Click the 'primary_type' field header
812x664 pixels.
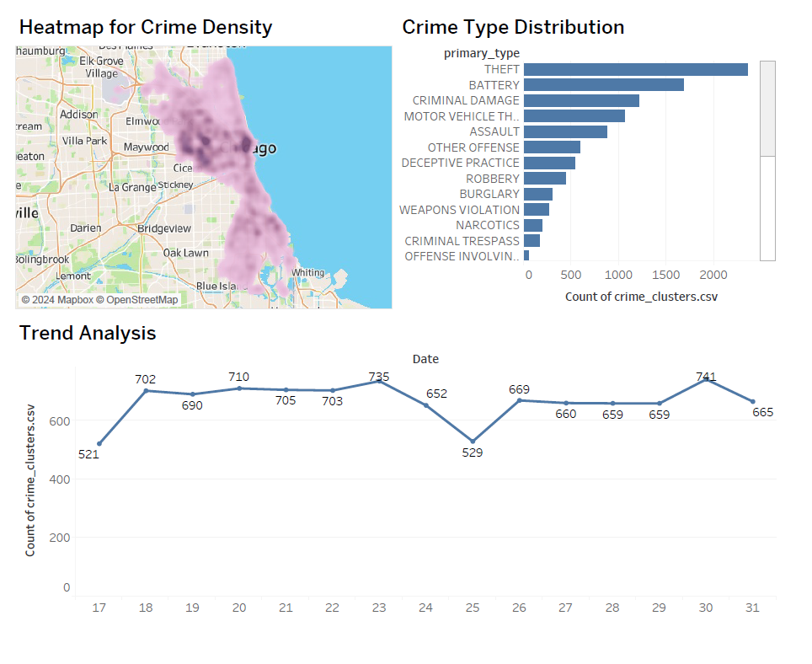click(x=482, y=53)
